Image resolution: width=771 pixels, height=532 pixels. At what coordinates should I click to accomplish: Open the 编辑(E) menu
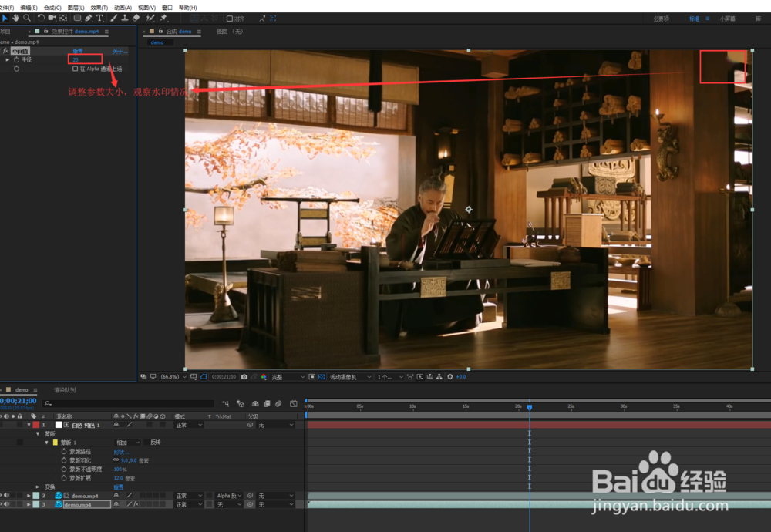(29, 8)
